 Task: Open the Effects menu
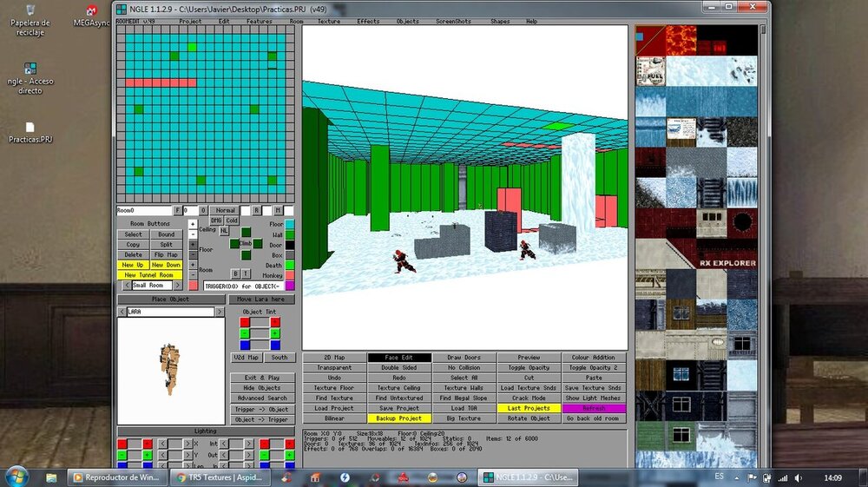point(368,21)
